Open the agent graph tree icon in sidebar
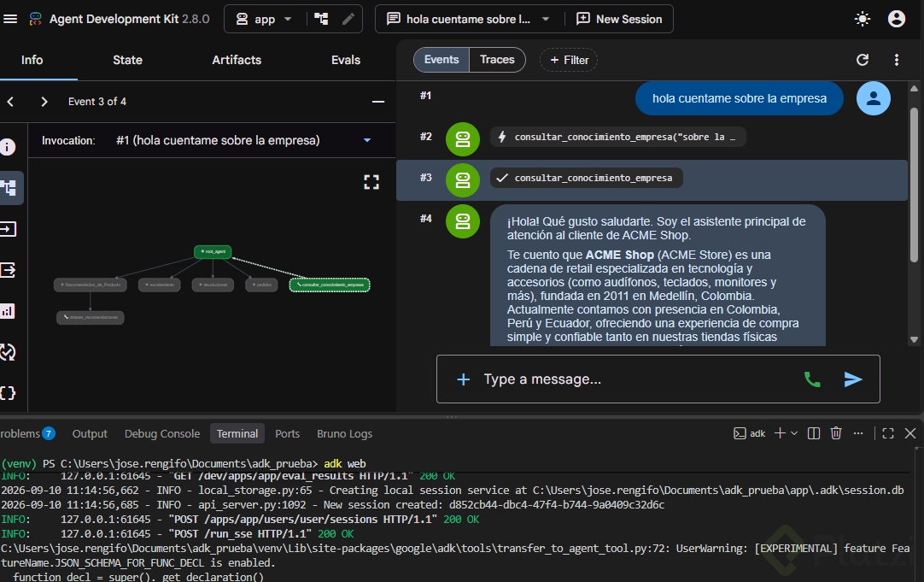 pos(9,188)
